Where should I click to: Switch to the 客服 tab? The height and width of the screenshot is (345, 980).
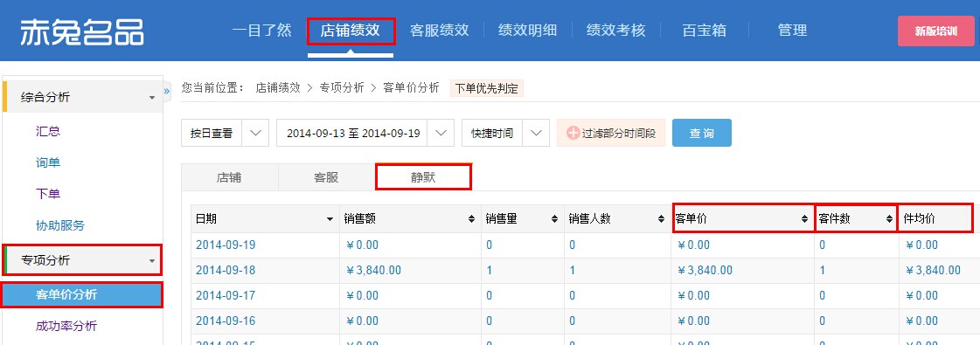click(x=326, y=178)
